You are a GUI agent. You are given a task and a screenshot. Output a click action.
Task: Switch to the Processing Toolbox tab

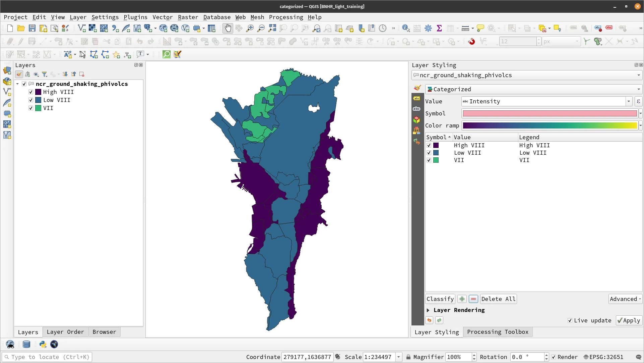coord(497,332)
